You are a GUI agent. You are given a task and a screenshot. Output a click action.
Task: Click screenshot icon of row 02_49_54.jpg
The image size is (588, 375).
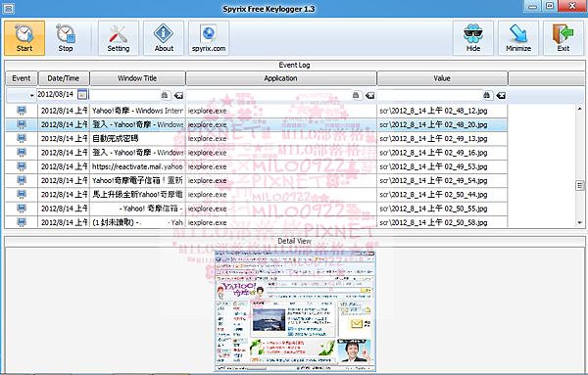(x=22, y=180)
